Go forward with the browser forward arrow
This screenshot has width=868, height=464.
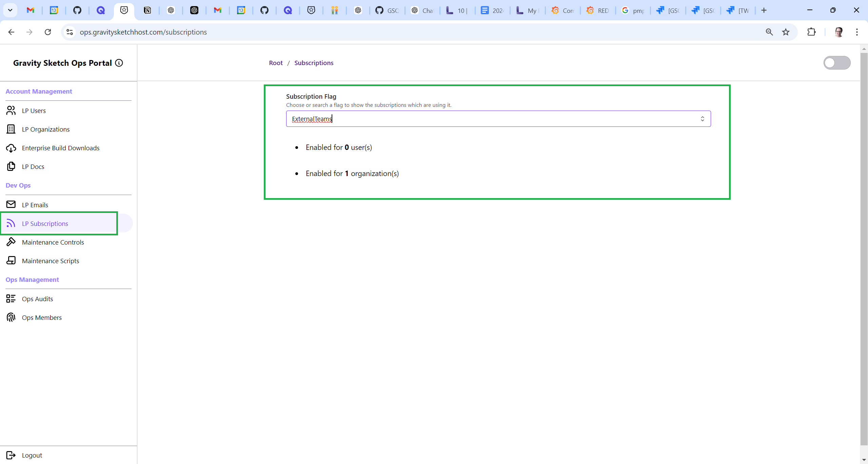(x=29, y=32)
